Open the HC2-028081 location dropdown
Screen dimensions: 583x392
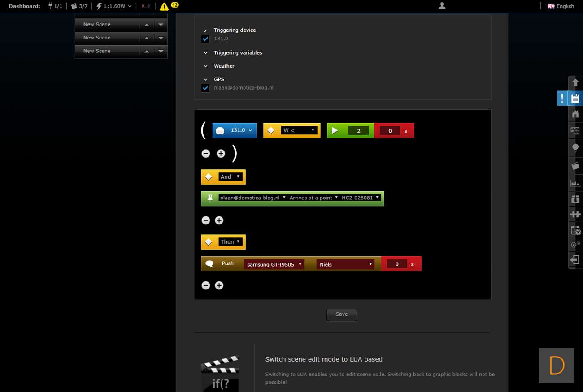(x=361, y=198)
